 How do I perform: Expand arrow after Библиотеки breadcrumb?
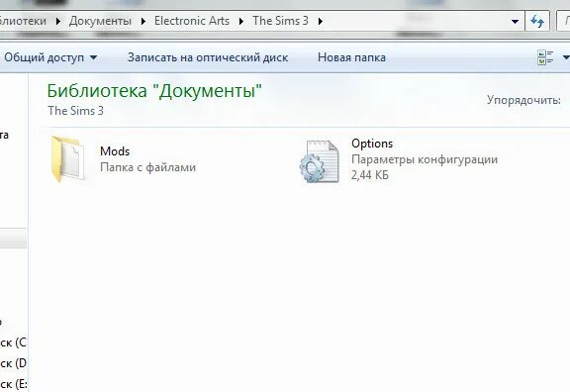(x=57, y=21)
